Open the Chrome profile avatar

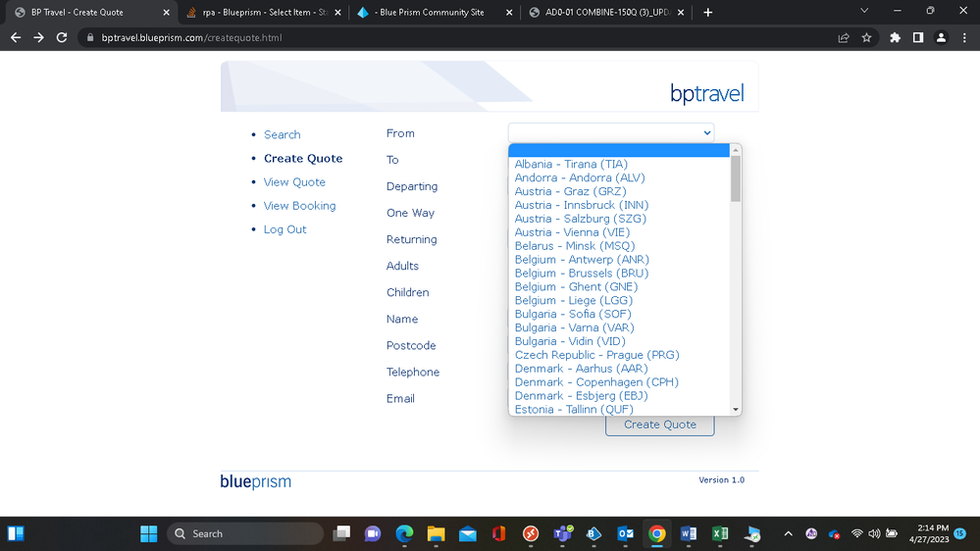(x=941, y=37)
